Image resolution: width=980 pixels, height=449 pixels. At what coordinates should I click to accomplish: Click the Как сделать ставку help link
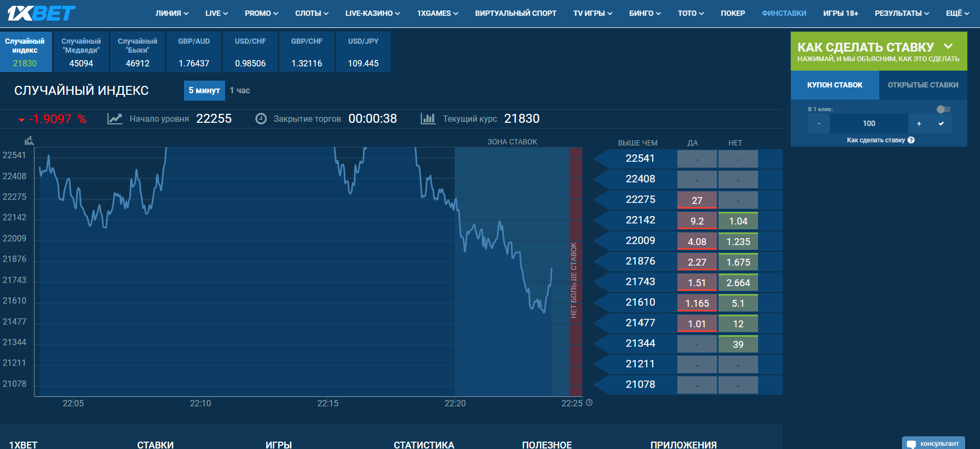(x=876, y=140)
